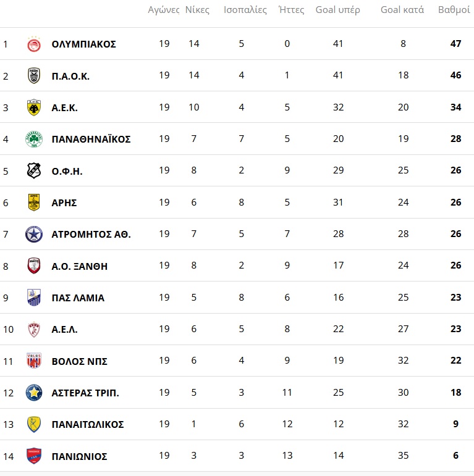
Task: Click the Ο.Φ.Η. black-white crest
Action: 34,171
